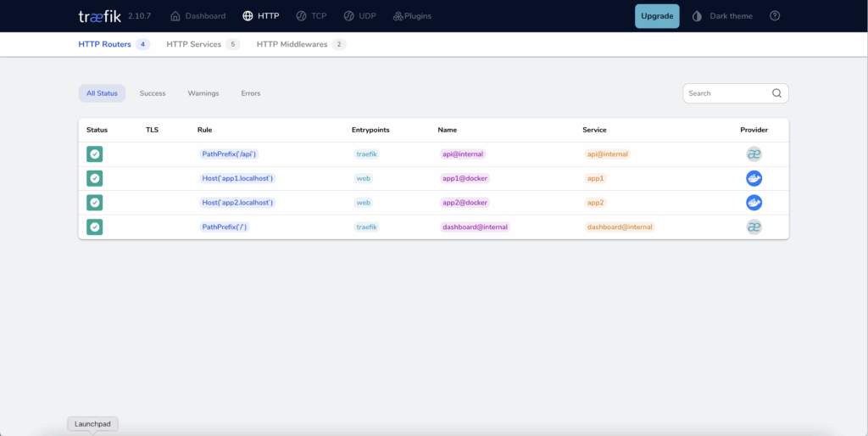Click the HTTP Middlewares count badge 2
The width and height of the screenshot is (868, 436).
click(x=339, y=44)
